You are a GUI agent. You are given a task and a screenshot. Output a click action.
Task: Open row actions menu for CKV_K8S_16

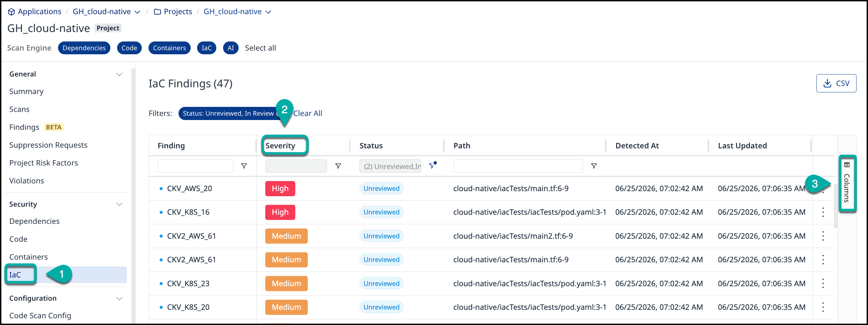click(x=823, y=212)
